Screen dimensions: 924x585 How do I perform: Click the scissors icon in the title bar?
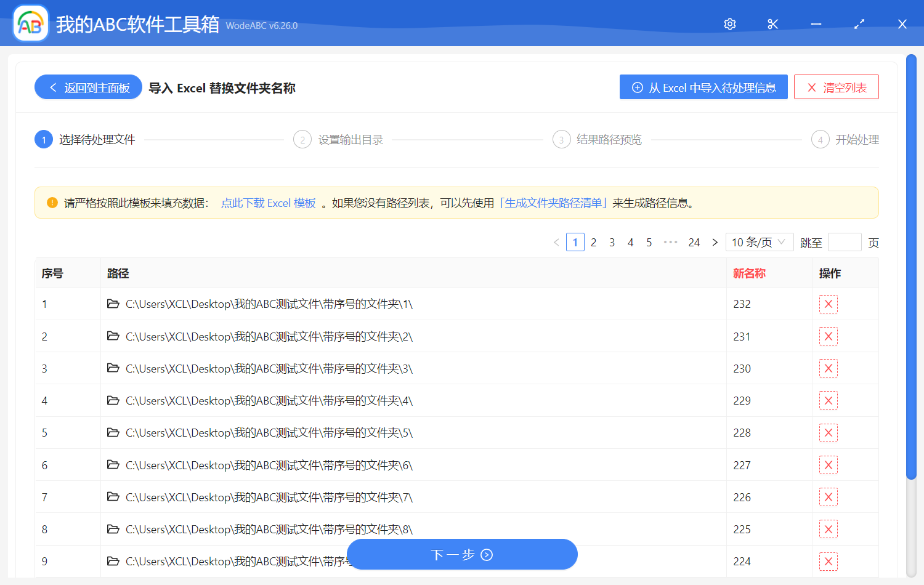click(x=772, y=24)
